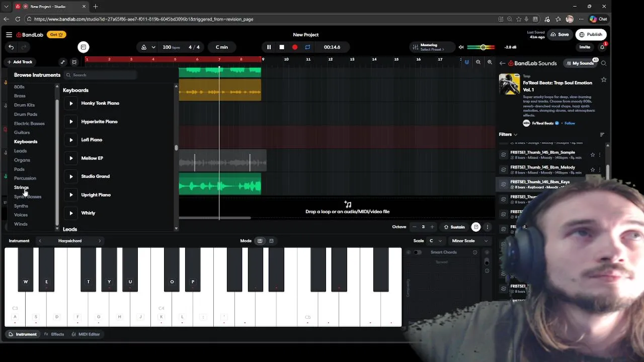Stop playback
The image size is (644, 362).
click(282, 47)
